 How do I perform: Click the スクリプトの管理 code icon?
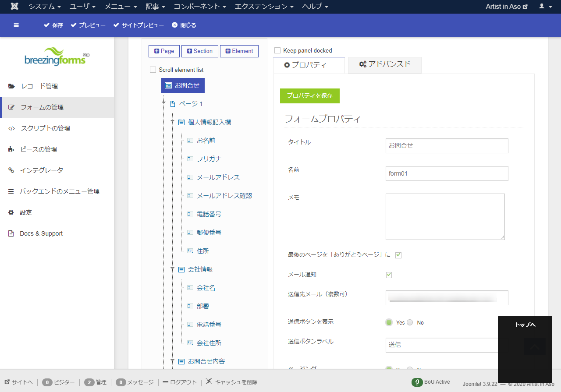click(x=11, y=128)
